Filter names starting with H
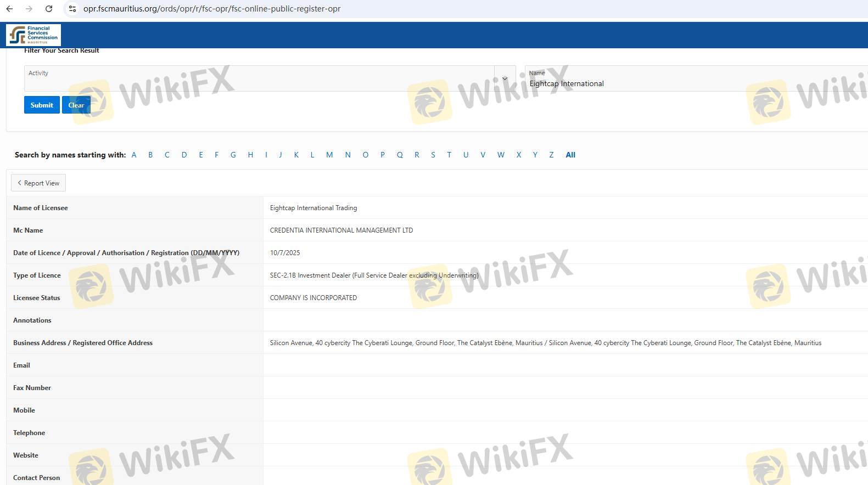 [250, 155]
